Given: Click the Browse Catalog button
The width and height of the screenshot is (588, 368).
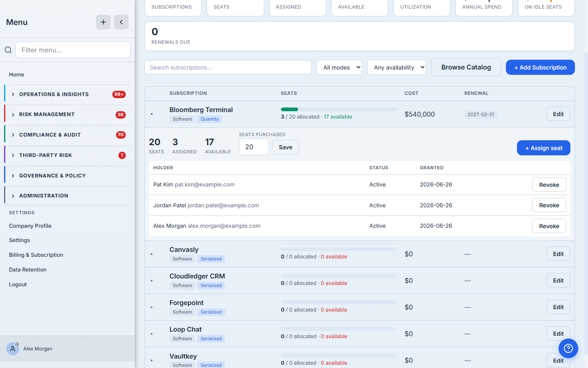Looking at the screenshot, I should click(466, 67).
